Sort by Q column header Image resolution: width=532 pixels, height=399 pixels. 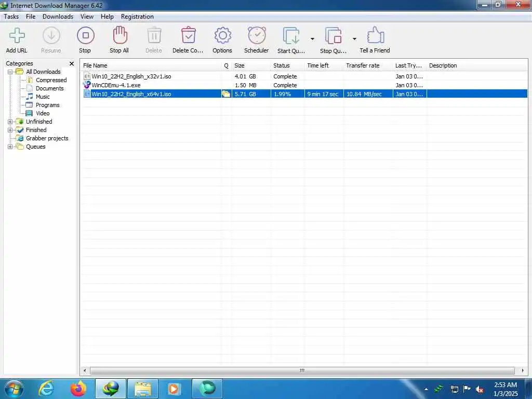coord(227,65)
